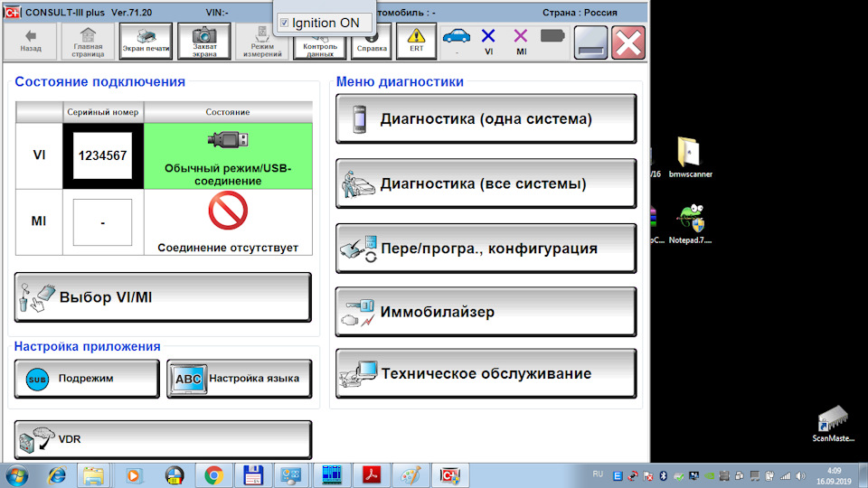Click the red no-connection icon for MI
This screenshot has height=488, width=868.
(228, 211)
